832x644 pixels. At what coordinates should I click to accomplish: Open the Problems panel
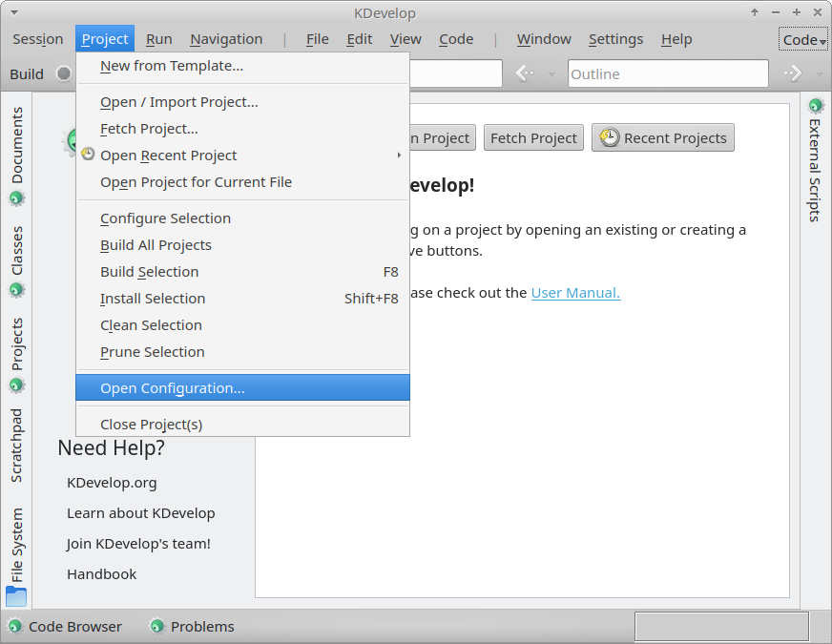[x=192, y=627]
